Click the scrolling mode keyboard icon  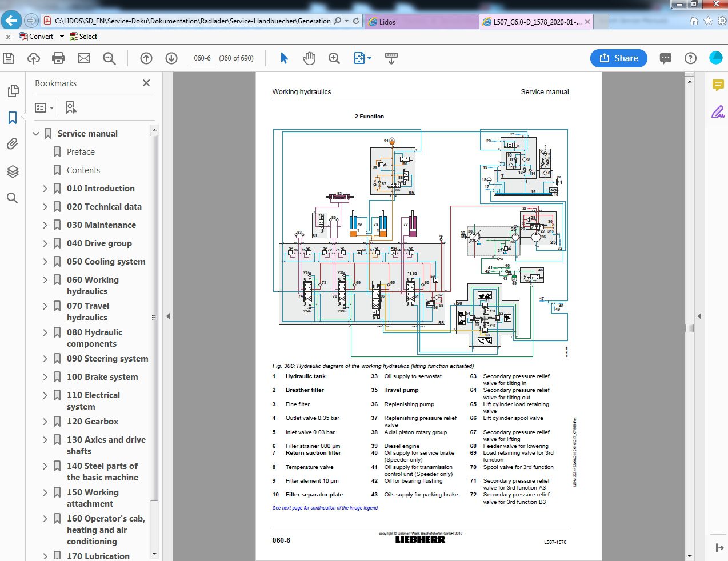click(391, 58)
